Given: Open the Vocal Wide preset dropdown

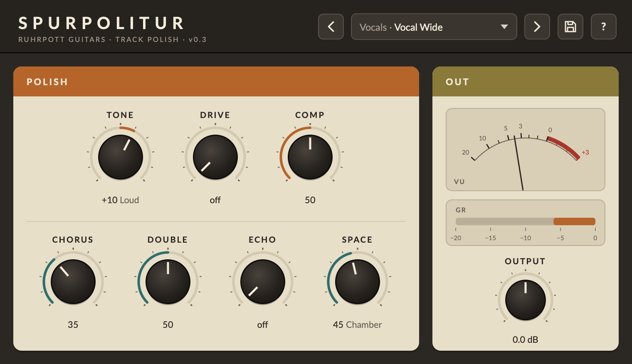Looking at the screenshot, I should [x=434, y=27].
